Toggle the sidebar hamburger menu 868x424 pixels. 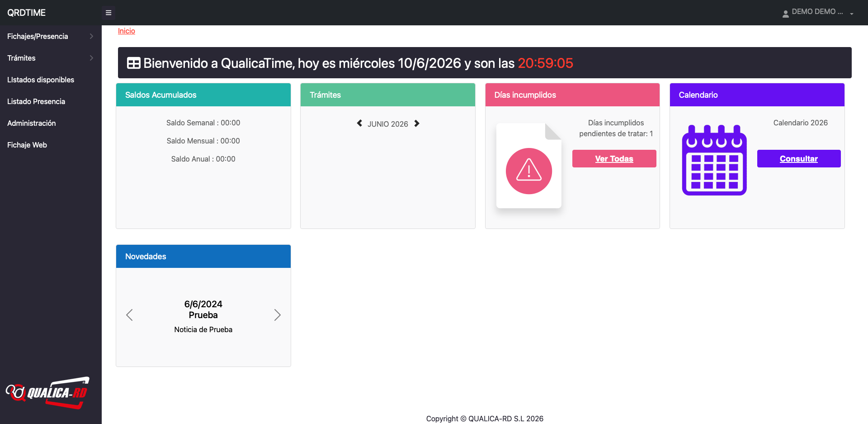(x=108, y=13)
